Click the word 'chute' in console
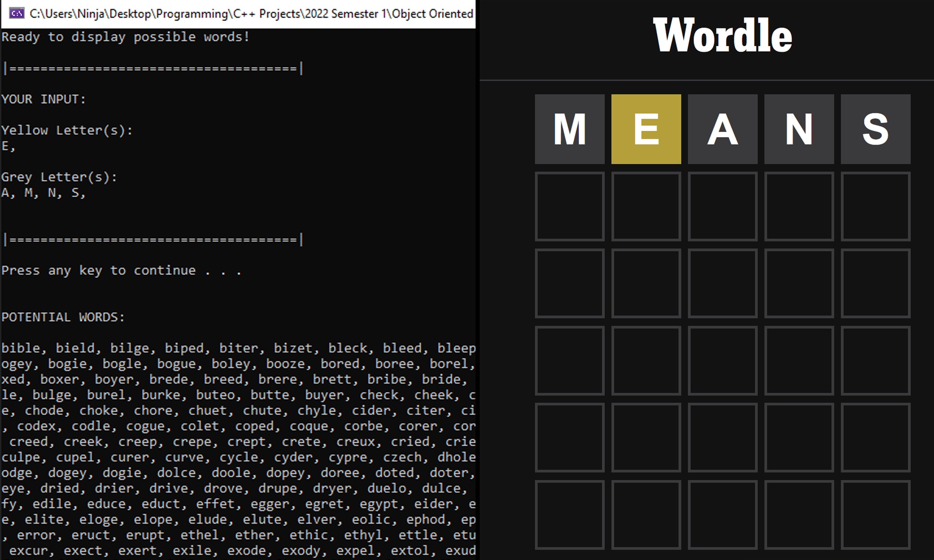 tap(262, 410)
